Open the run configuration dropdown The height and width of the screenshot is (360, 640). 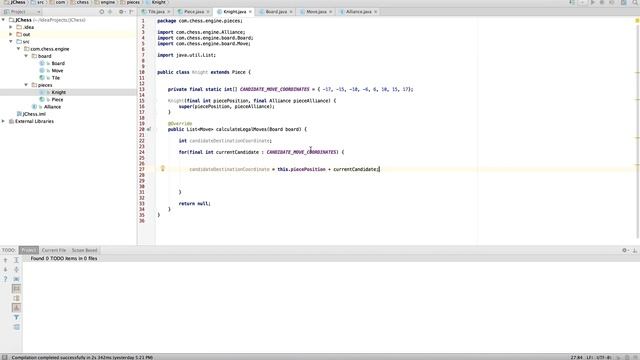pos(582,2)
